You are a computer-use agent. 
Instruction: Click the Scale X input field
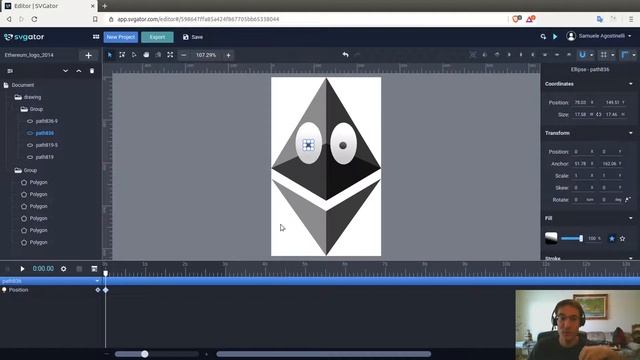coord(583,176)
